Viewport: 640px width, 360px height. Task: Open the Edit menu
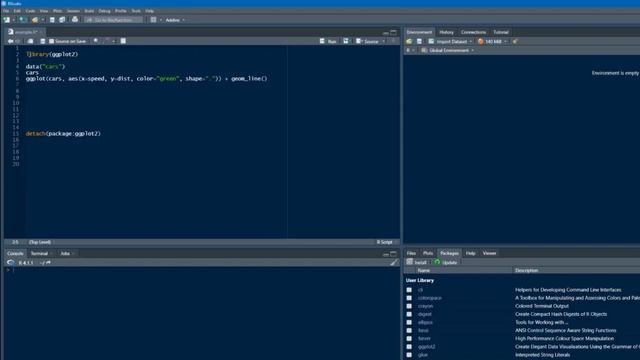pos(17,11)
